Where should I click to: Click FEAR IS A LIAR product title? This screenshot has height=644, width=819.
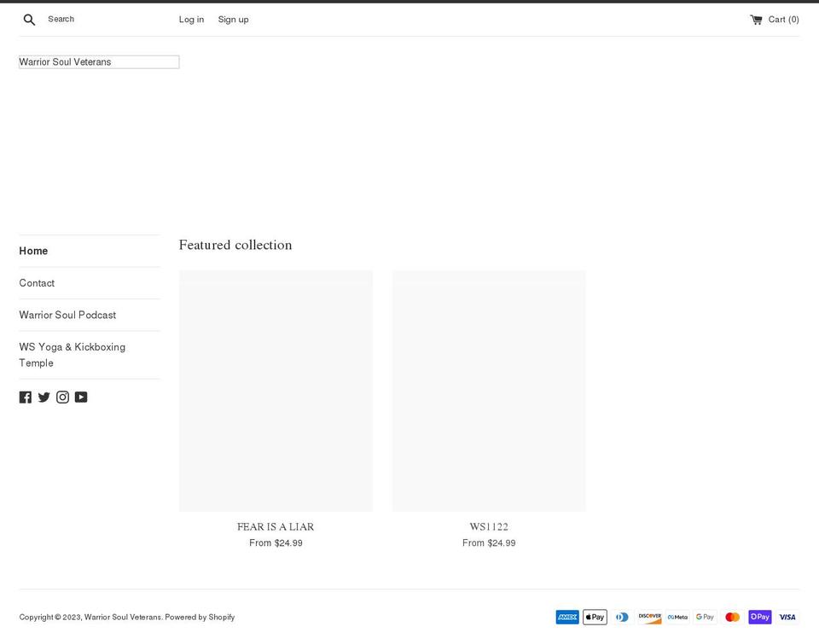tap(276, 526)
